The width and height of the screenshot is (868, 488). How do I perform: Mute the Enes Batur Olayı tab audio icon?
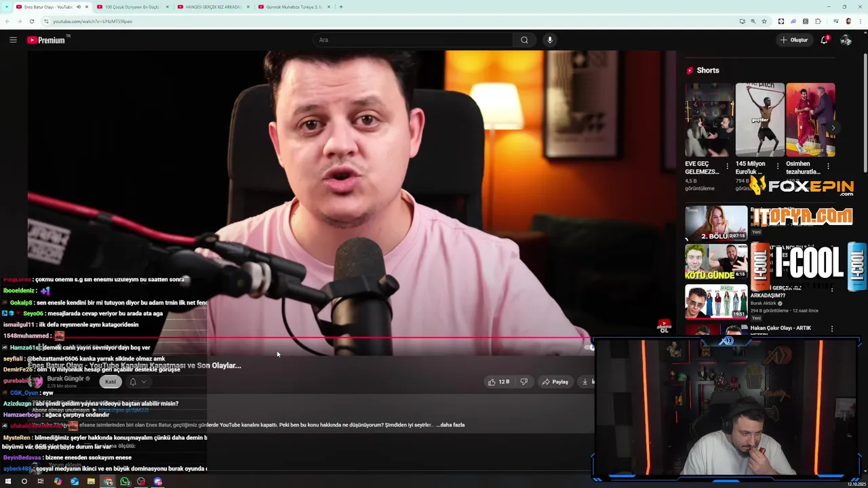click(79, 7)
